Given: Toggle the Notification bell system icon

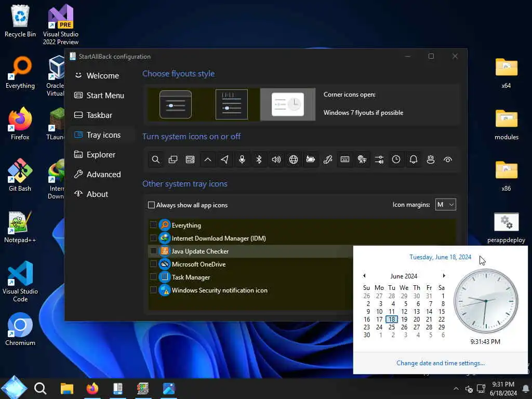Looking at the screenshot, I should coord(414,159).
